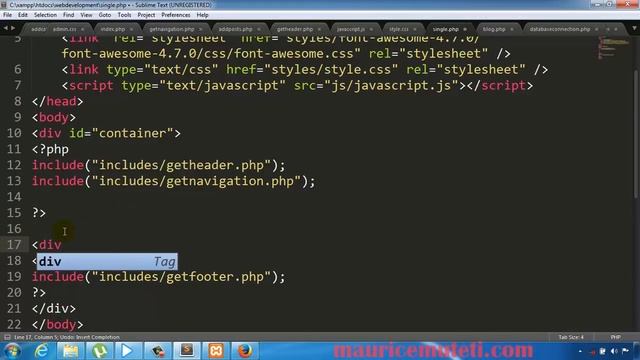Viewport: 640px width, 360px height.
Task: Open the Tools menu
Action: point(124,15)
